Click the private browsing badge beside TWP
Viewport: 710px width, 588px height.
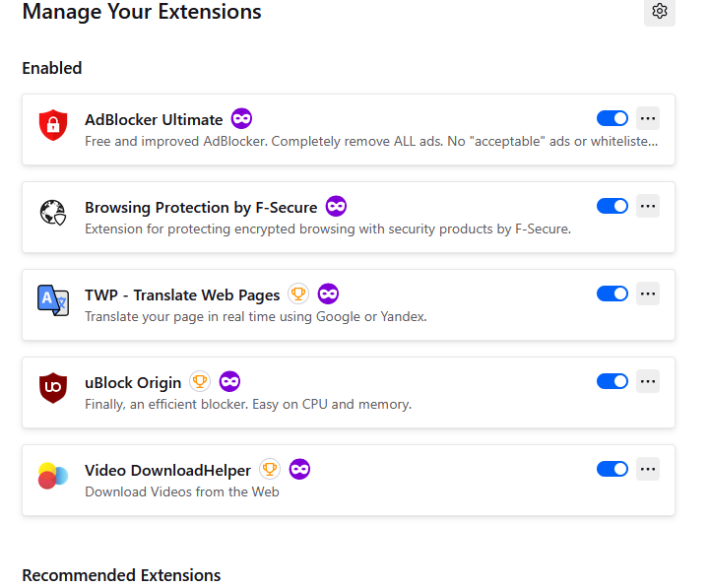click(329, 294)
